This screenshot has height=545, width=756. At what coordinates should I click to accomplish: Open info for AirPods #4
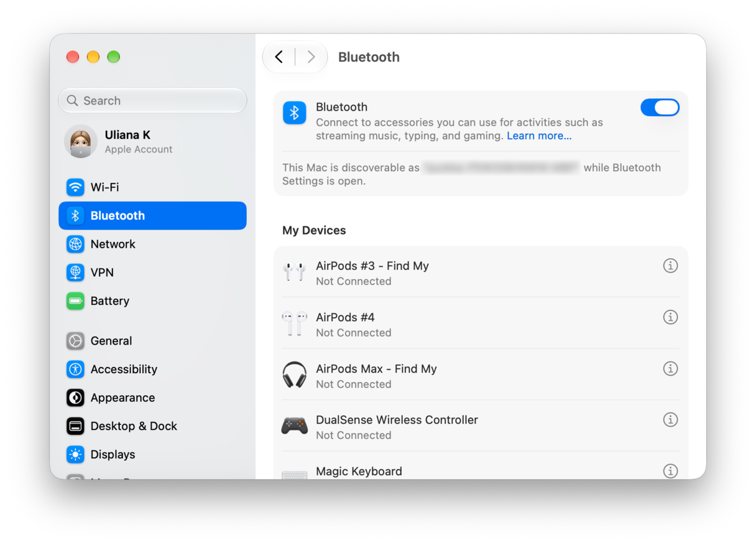pyautogui.click(x=670, y=317)
